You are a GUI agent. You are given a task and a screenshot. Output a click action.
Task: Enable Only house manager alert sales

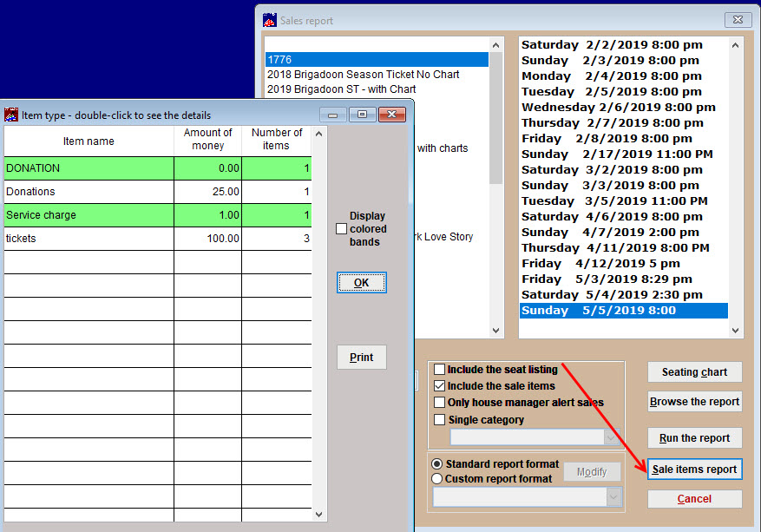[x=439, y=403]
